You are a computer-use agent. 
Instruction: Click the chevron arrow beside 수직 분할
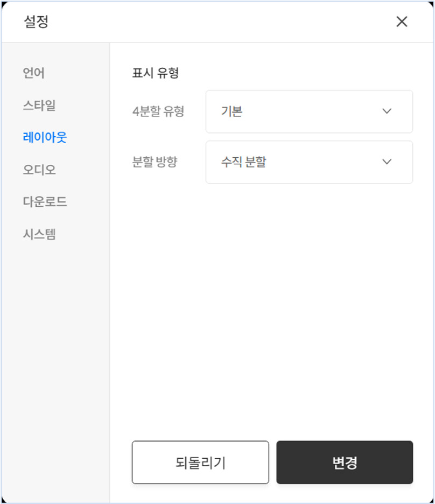387,162
